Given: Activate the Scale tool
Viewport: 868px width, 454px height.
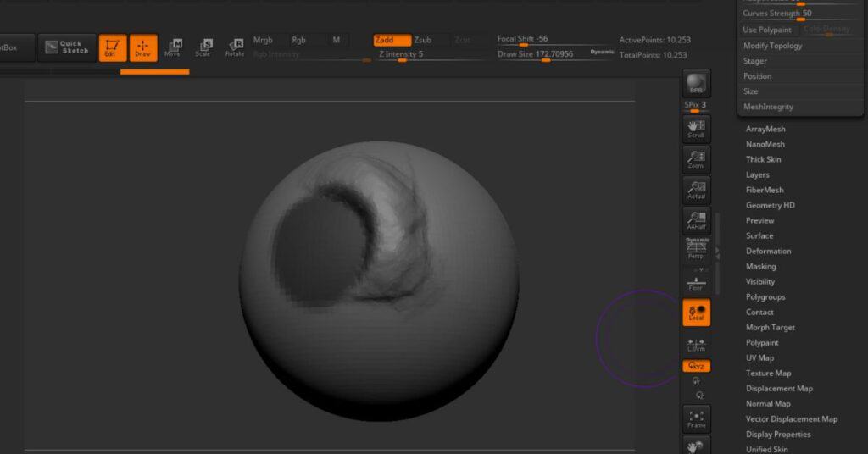Looking at the screenshot, I should (203, 47).
